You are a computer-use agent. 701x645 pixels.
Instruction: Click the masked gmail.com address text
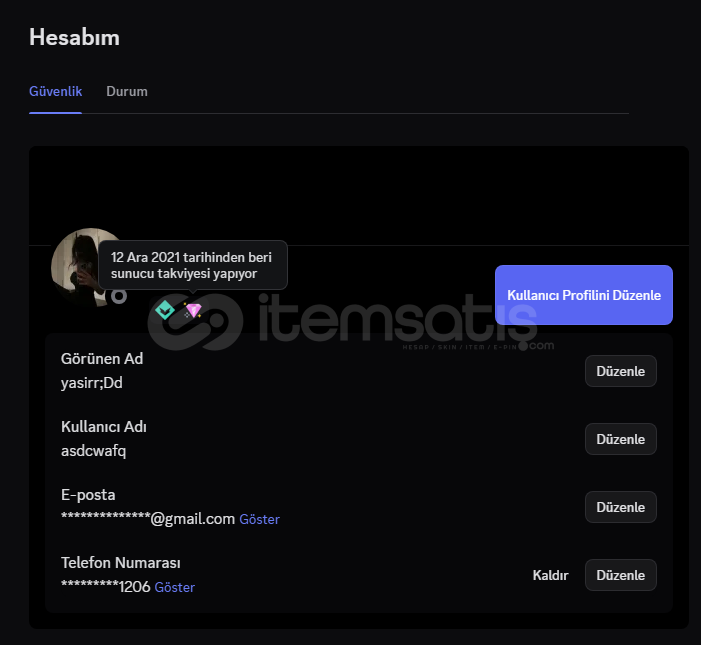coord(148,519)
